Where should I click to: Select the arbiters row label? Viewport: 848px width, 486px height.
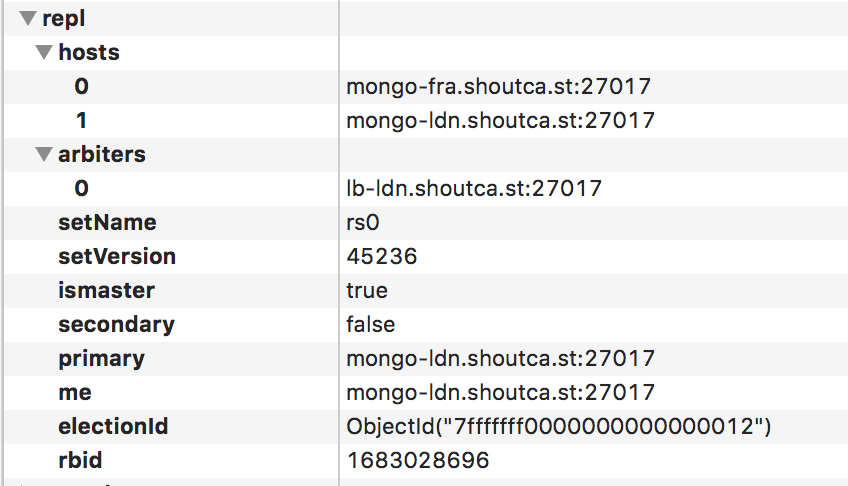point(102,155)
